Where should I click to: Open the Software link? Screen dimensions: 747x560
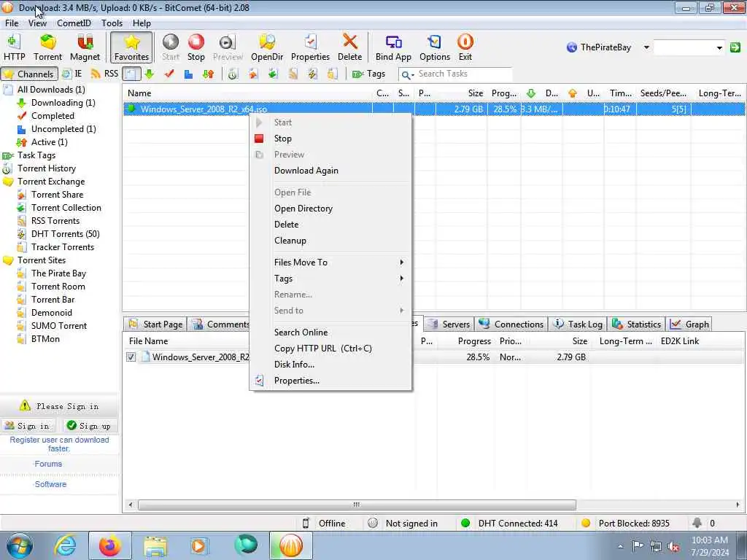(x=50, y=484)
